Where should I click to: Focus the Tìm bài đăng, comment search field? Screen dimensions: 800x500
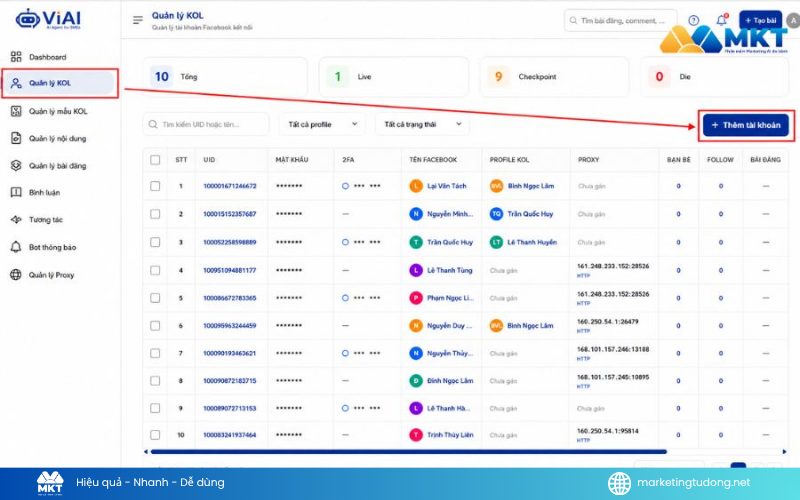point(620,20)
